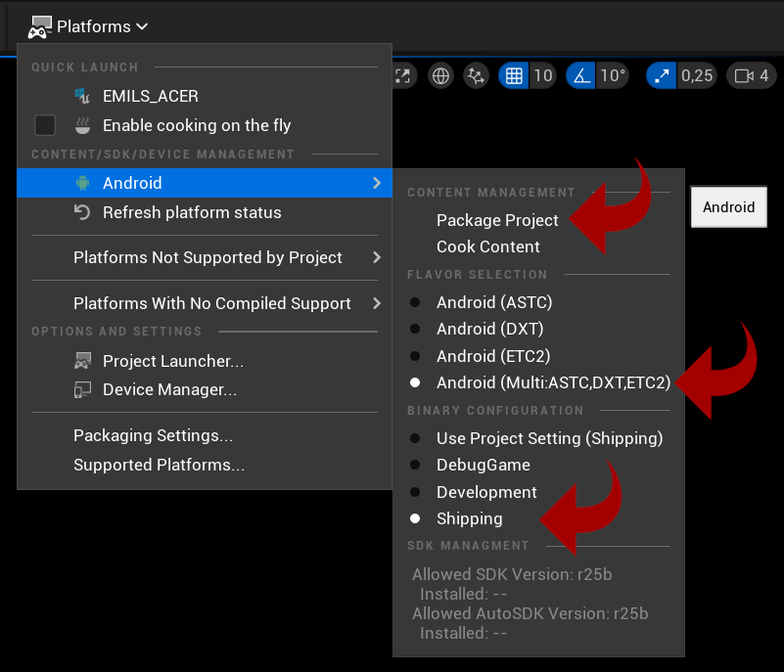Click the Device Manager icon
The height and width of the screenshot is (672, 784).
coord(82,389)
